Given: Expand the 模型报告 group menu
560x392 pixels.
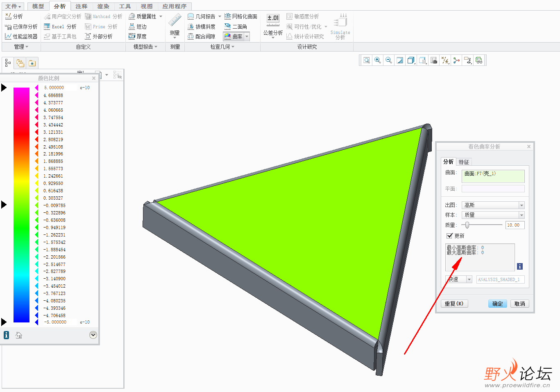Looking at the screenshot, I should click(145, 47).
